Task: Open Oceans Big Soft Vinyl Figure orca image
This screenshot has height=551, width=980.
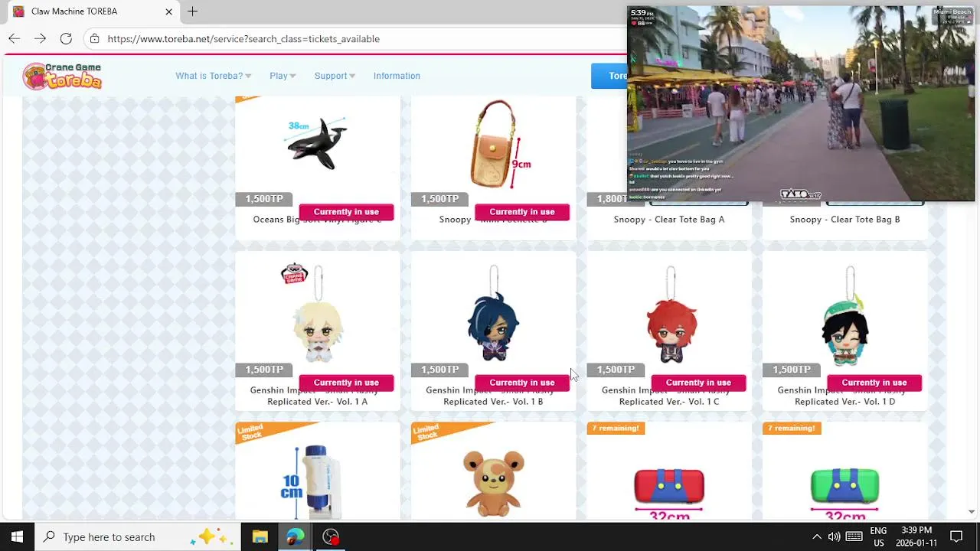Action: 317,144
